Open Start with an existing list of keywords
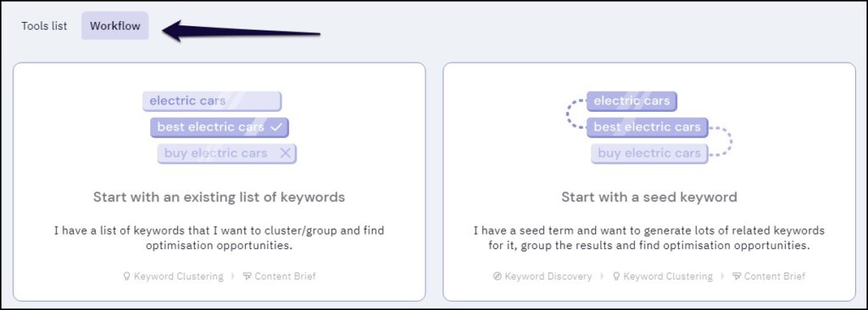 [220, 181]
